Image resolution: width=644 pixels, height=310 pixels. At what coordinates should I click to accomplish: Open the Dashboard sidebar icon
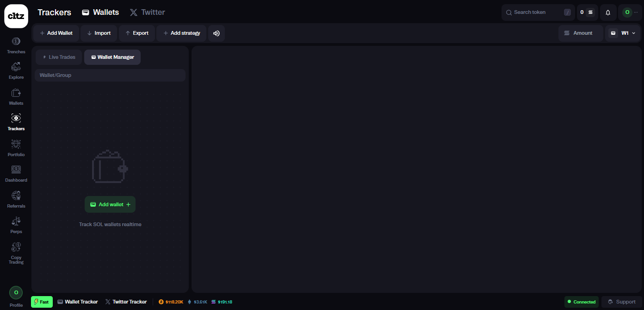(x=16, y=173)
